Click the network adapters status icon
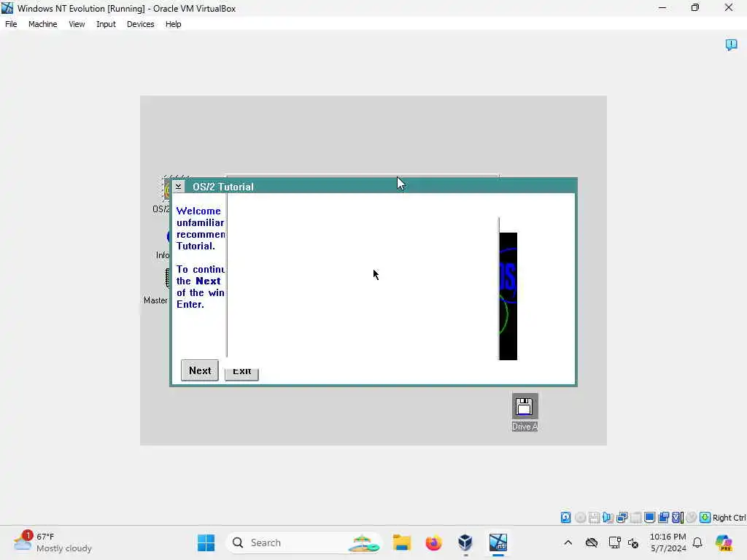This screenshot has height=560, width=747. coord(622,518)
